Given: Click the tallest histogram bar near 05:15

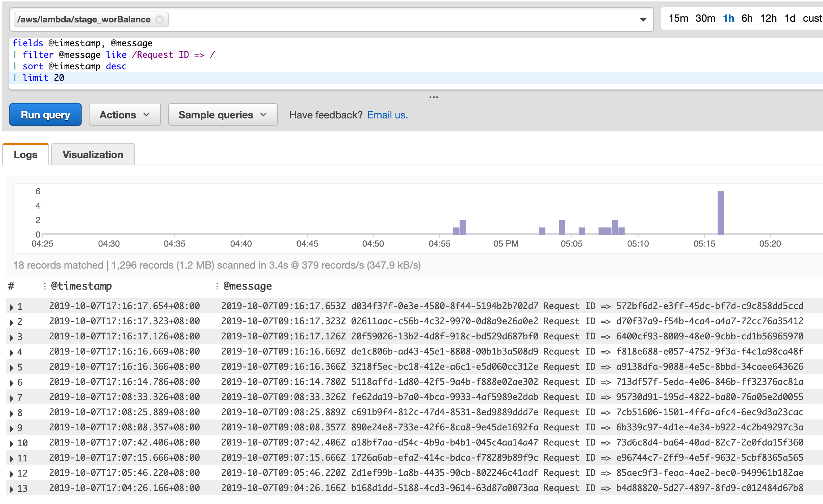Looking at the screenshot, I should pos(720,213).
